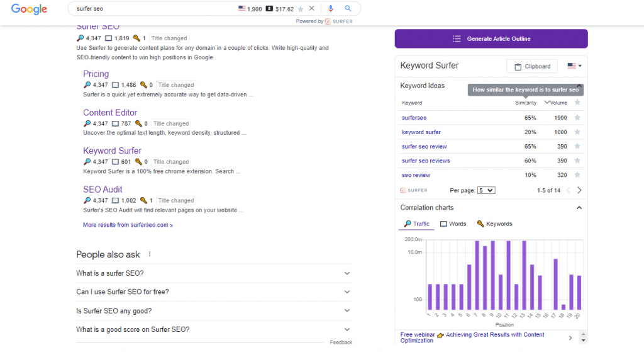
Task: Go to previous page of keyword ideas
Action: (x=569, y=190)
